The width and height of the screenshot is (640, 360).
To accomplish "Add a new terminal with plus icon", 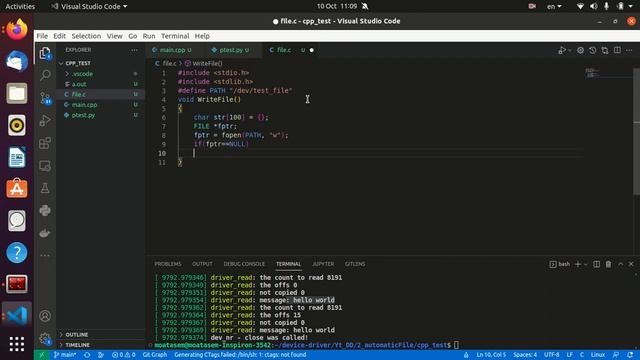I will pos(578,264).
